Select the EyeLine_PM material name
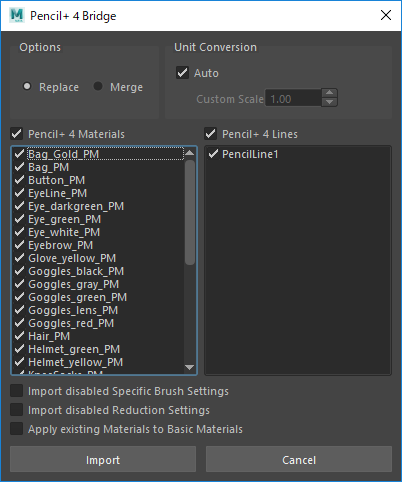402x482 pixels. [x=58, y=193]
